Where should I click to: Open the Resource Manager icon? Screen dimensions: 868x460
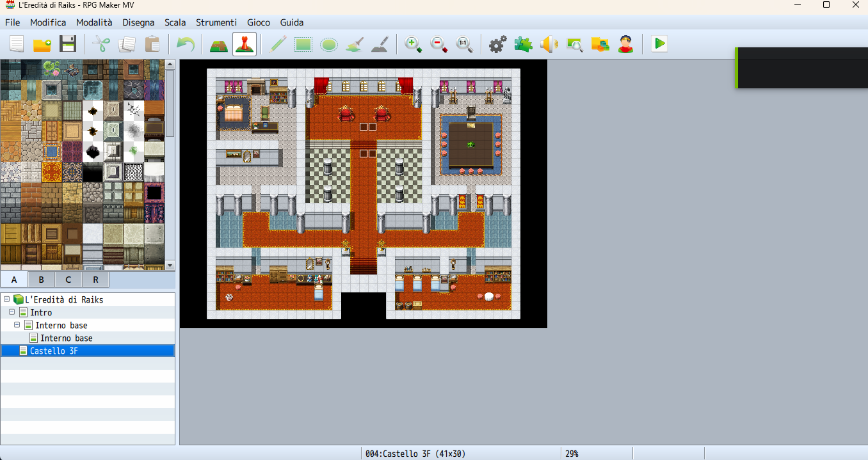pos(600,44)
